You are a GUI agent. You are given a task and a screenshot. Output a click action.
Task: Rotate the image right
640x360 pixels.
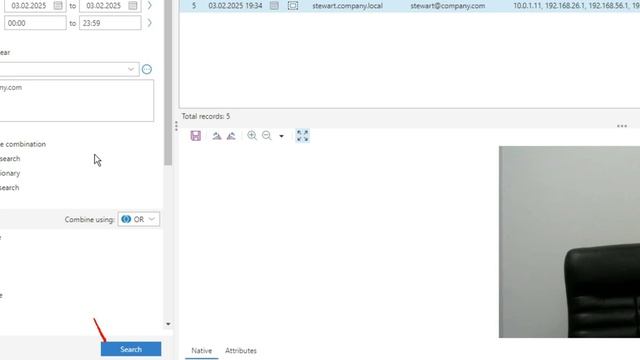231,136
